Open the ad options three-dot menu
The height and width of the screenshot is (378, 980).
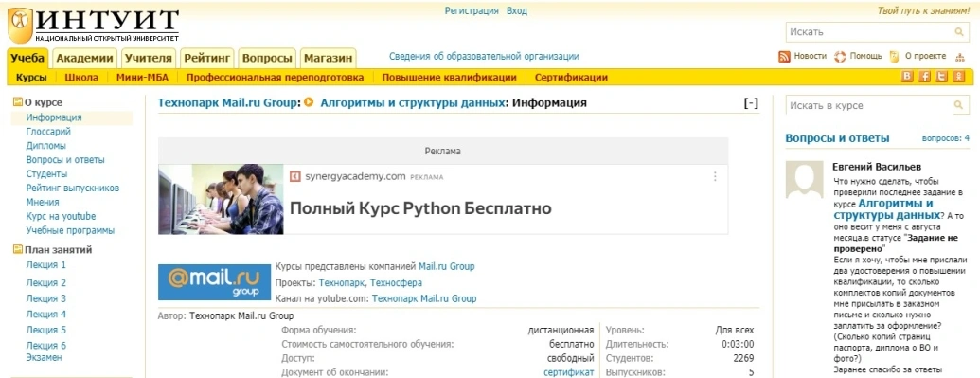715,176
